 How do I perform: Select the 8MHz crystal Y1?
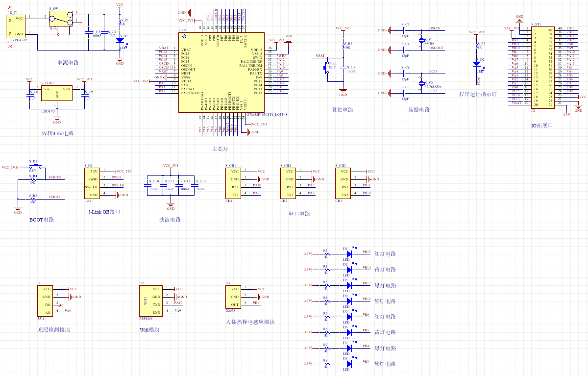pyautogui.click(x=421, y=42)
